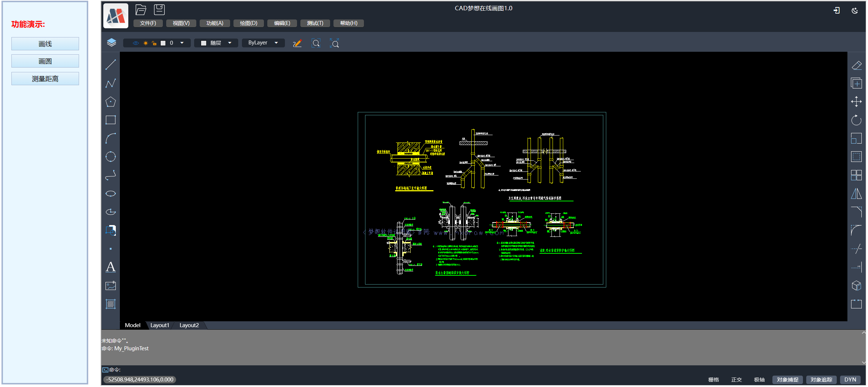Image resolution: width=868 pixels, height=387 pixels.
Task: Expand the ByLayer linetype dropdown
Action: point(276,43)
